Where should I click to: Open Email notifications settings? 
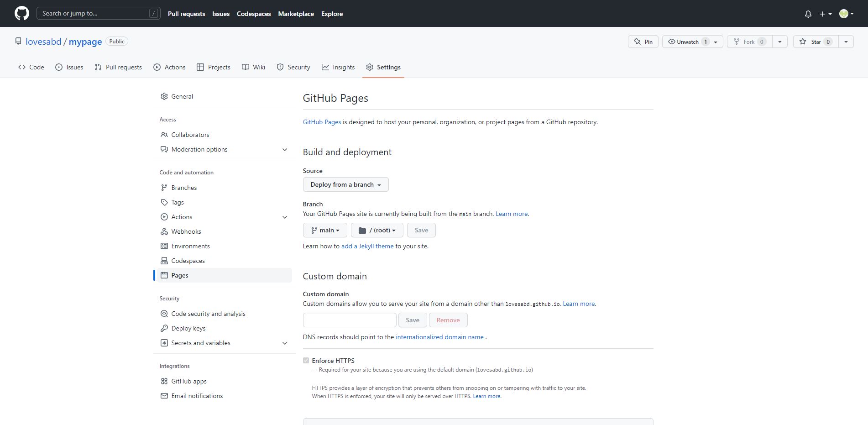(x=225, y=396)
